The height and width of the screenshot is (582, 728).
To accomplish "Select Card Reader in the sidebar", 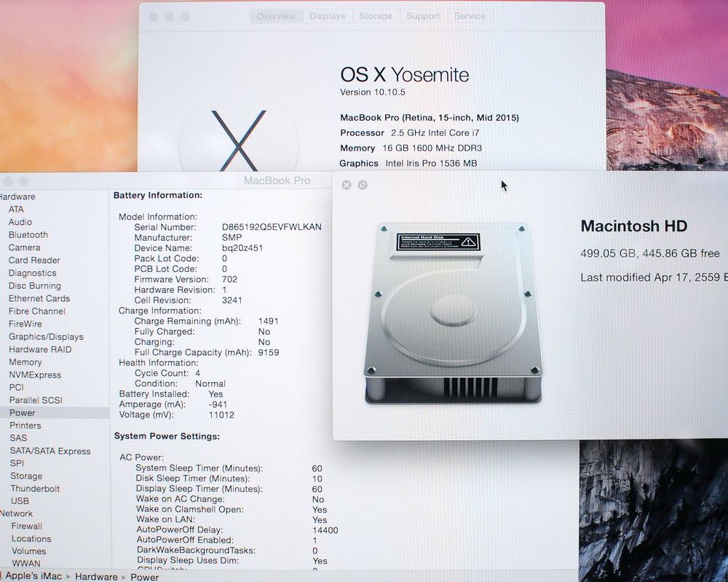I will (x=34, y=260).
